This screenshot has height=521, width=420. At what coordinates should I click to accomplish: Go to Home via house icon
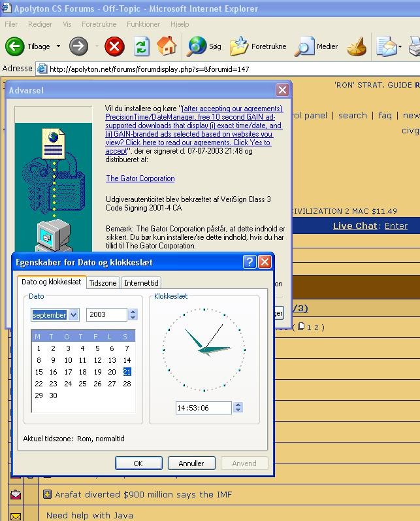coord(167,46)
